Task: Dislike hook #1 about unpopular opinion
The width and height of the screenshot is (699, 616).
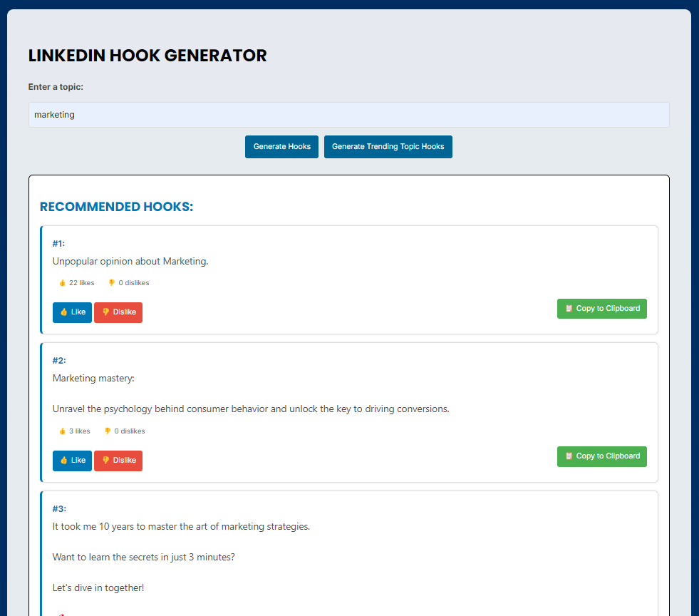Action: tap(118, 312)
